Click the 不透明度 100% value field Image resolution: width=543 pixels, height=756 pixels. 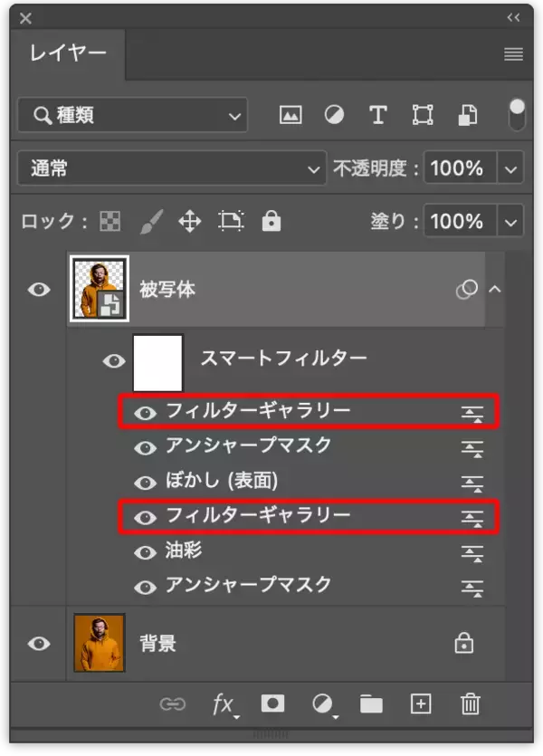click(x=460, y=168)
